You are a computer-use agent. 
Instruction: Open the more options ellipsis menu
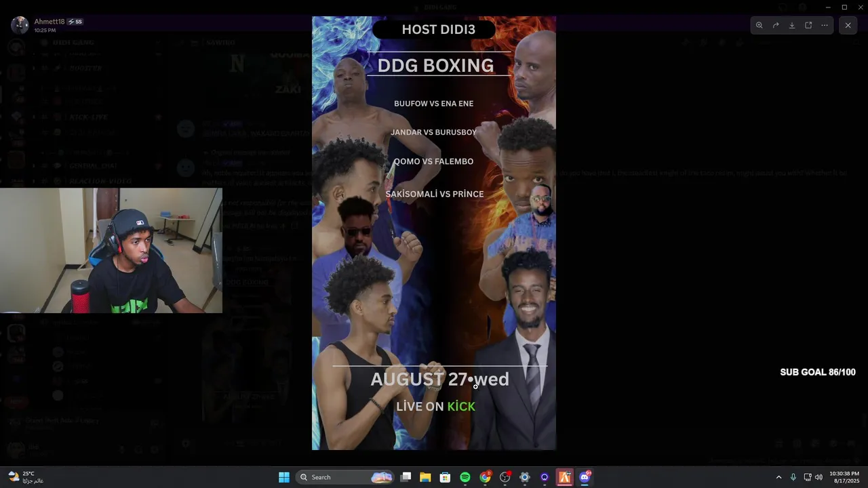(825, 26)
